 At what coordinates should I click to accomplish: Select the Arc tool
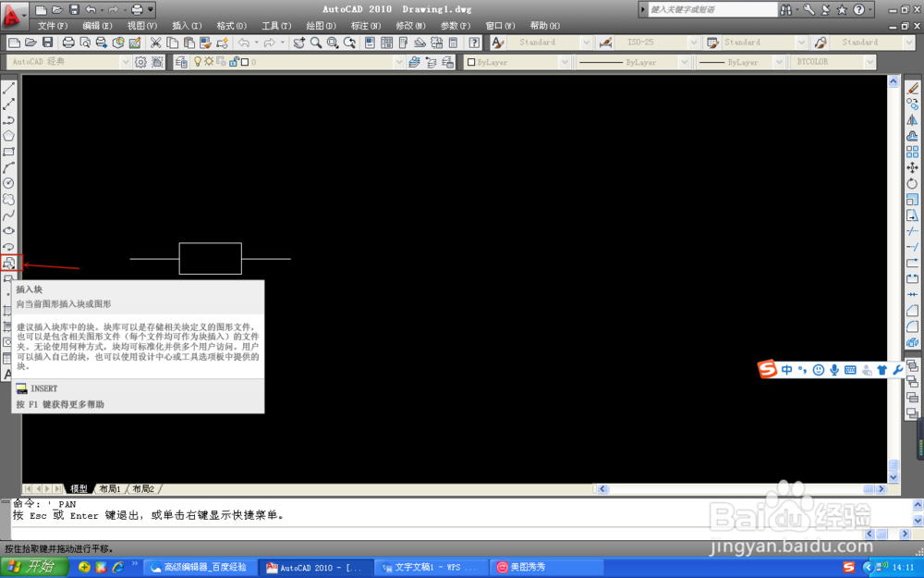[9, 168]
